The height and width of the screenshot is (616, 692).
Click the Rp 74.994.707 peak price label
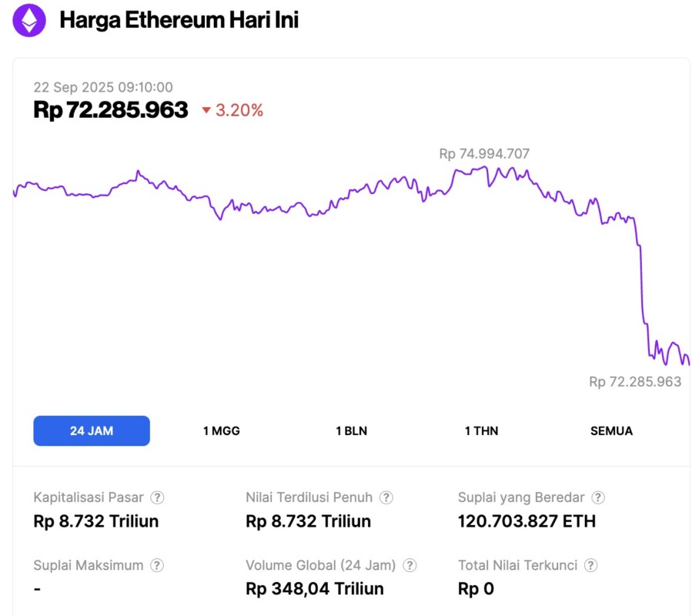pyautogui.click(x=483, y=153)
